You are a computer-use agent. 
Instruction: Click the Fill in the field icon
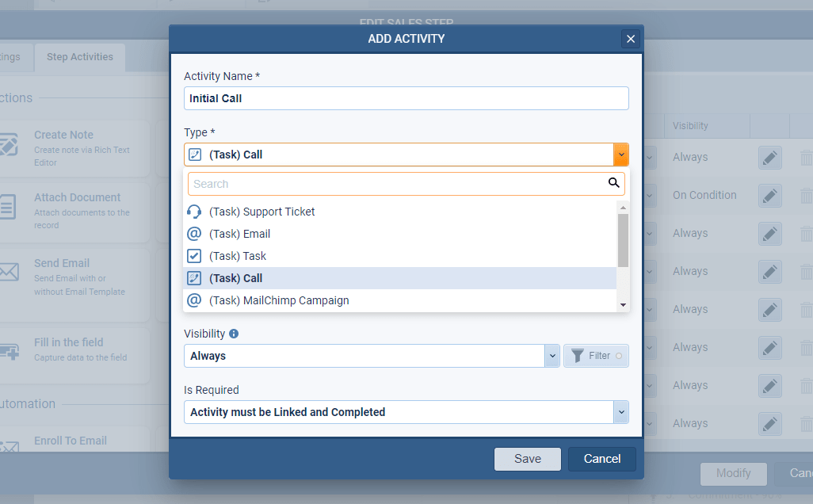pos(8,349)
